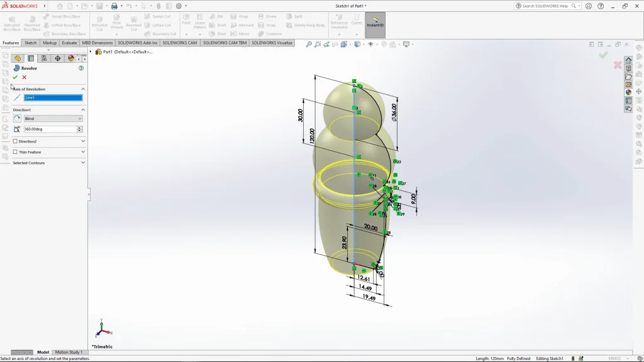Click the Revolve help question mark icon
The height and width of the screenshot is (362, 644).
[x=81, y=68]
